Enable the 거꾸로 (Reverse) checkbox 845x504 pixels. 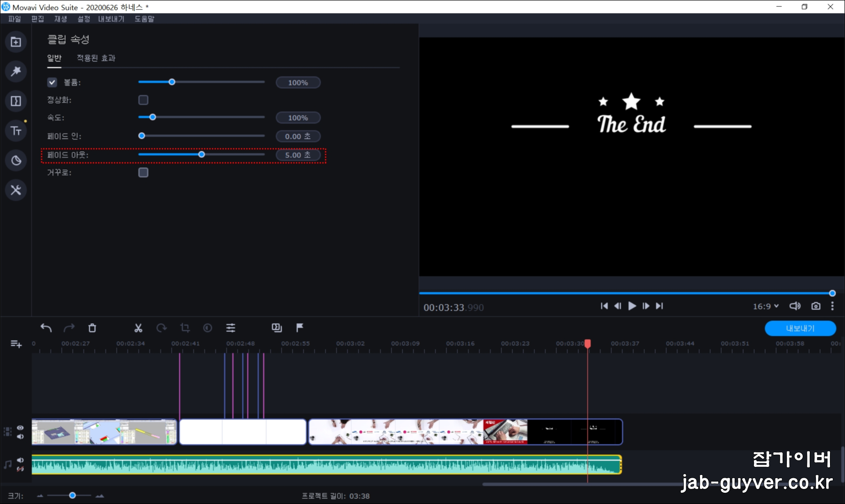143,173
